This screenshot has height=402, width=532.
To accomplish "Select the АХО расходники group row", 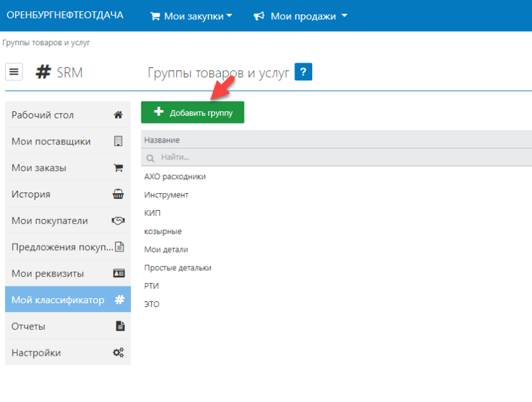I will (x=175, y=177).
